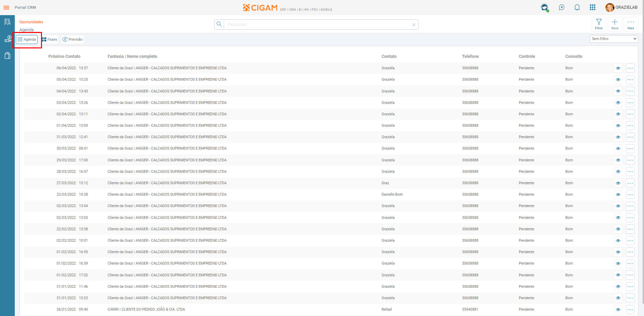View the 30/03/2022 08:41 record eye icon
Image resolution: width=644 pixels, height=316 pixels.
(x=618, y=149)
